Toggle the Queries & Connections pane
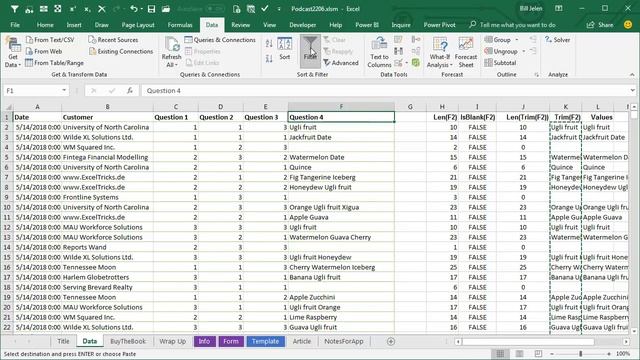Image resolution: width=640 pixels, height=360 pixels. click(x=220, y=40)
